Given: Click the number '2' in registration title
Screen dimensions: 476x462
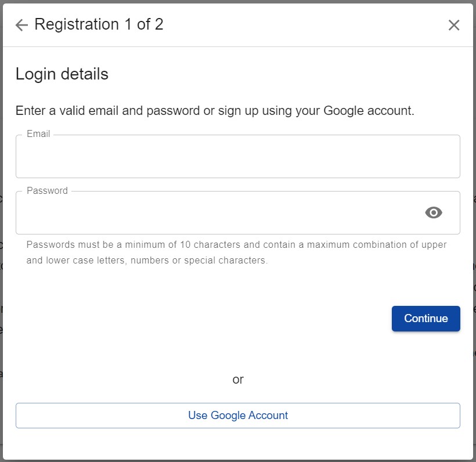Looking at the screenshot, I should (159, 24).
